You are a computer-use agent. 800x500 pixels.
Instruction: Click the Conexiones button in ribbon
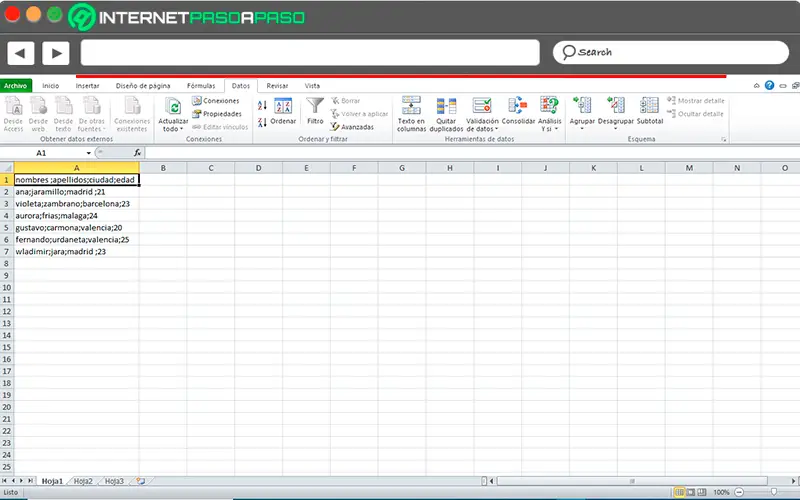[216, 101]
